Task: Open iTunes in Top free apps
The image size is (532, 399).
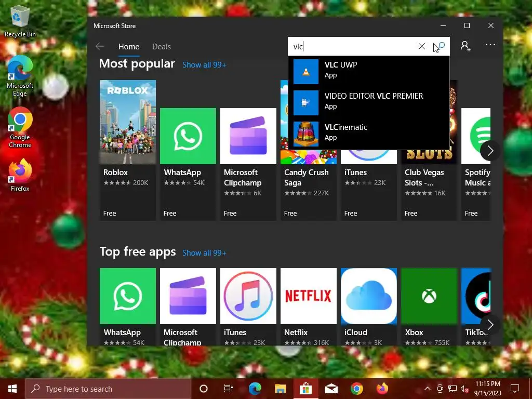Action: coord(248,307)
